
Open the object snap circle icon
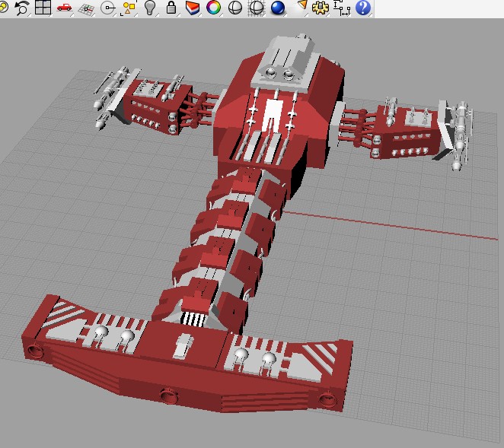pos(108,8)
